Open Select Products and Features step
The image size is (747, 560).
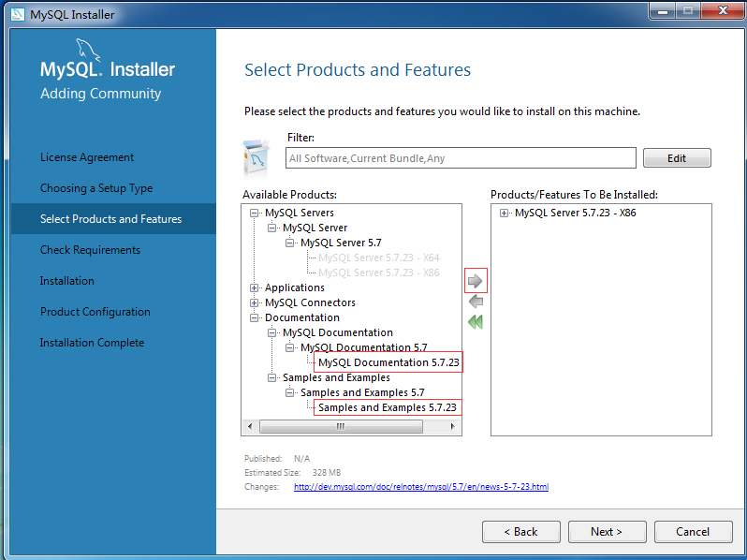click(x=113, y=219)
